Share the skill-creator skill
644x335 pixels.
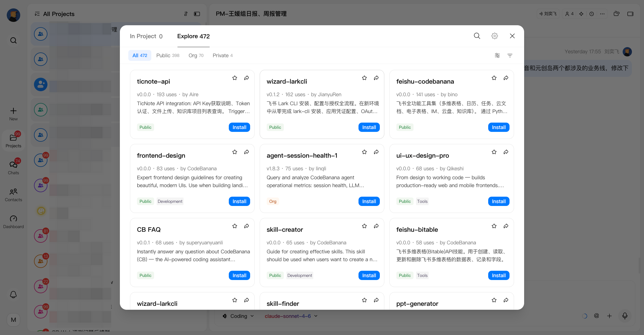[376, 226]
